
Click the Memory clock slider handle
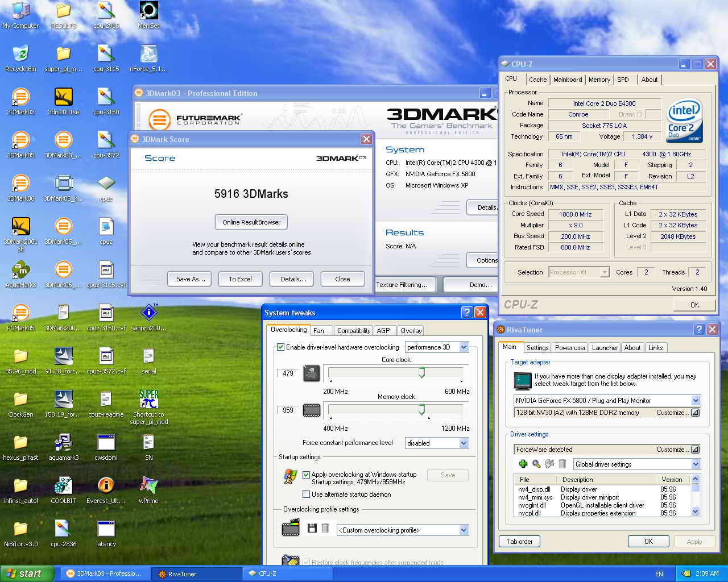[421, 409]
